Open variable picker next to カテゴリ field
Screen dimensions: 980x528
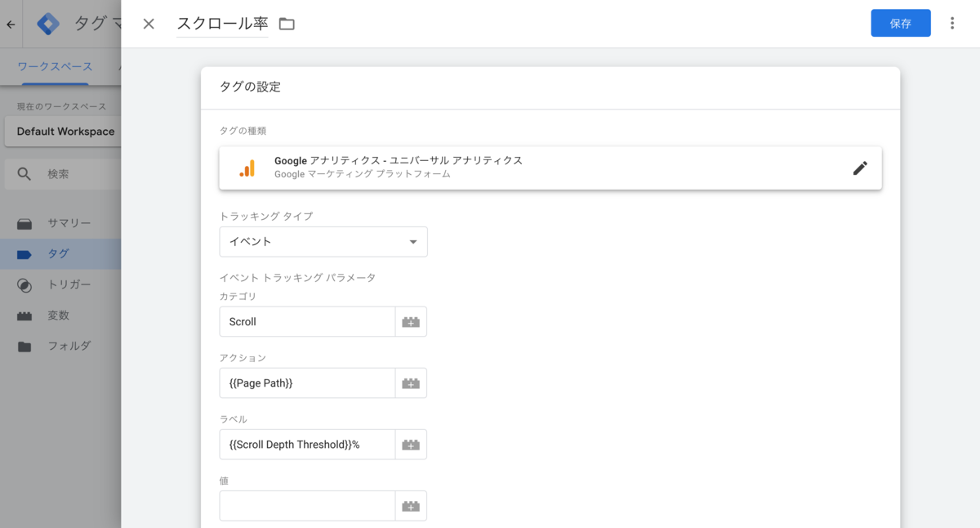point(412,321)
